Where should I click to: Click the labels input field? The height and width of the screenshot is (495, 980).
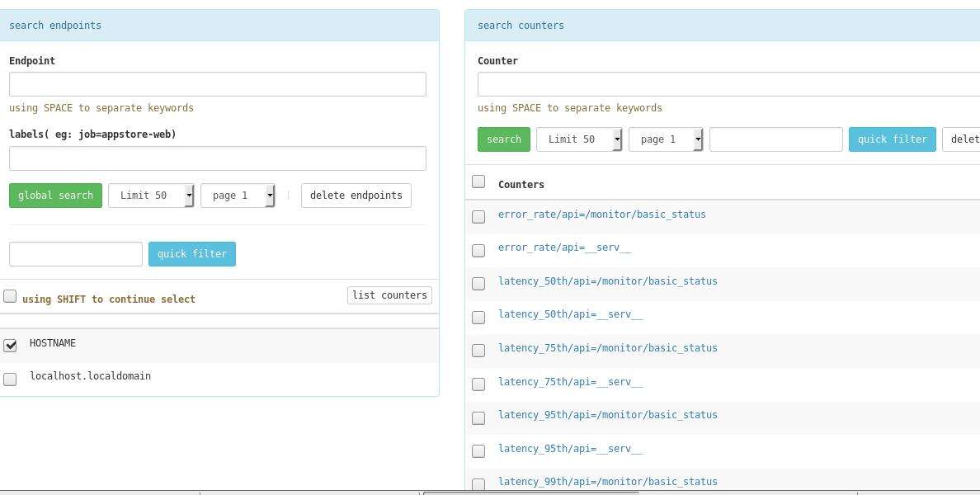coord(218,158)
